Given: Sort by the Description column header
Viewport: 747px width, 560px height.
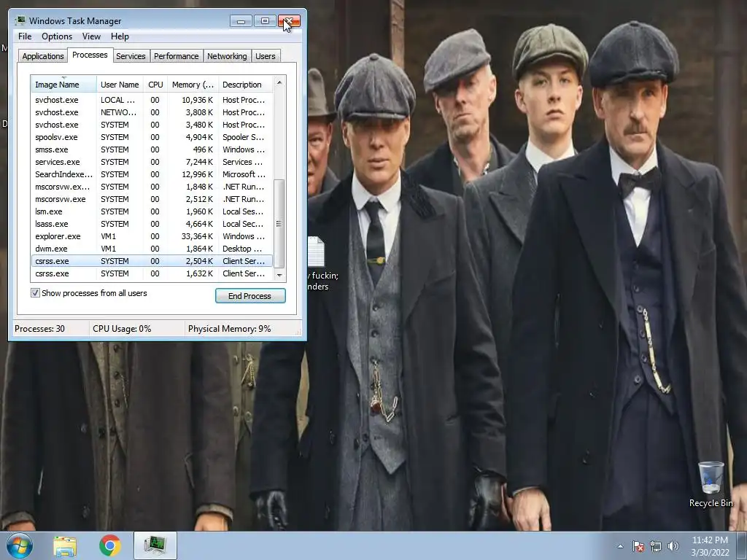Looking at the screenshot, I should tap(245, 85).
